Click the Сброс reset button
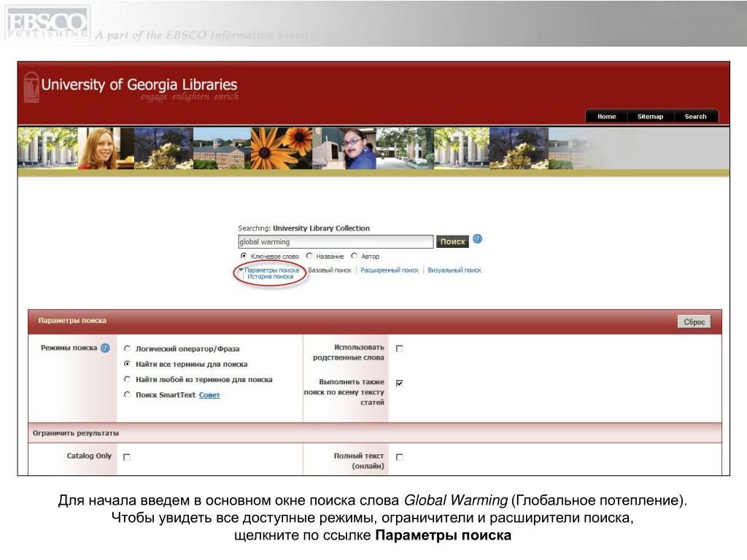Screen dimensions: 747x560 pyautogui.click(x=694, y=322)
